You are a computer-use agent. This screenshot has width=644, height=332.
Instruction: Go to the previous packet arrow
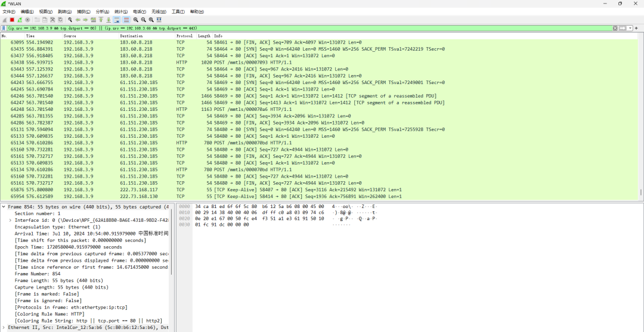(78, 20)
